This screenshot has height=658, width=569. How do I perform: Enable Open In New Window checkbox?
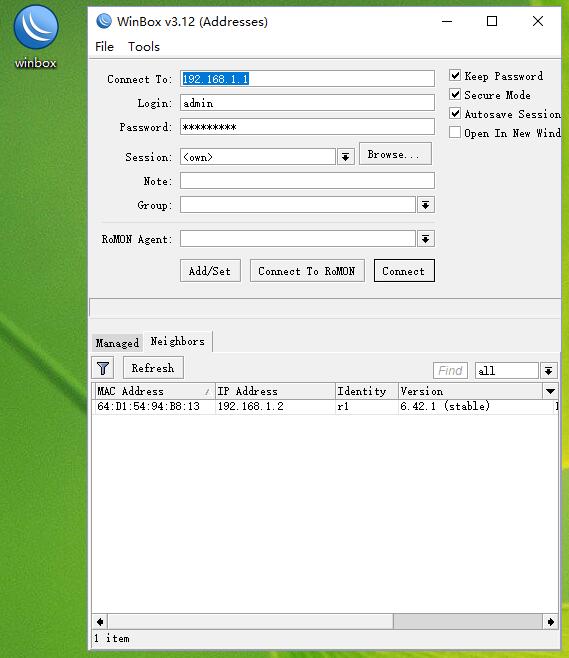(455, 132)
